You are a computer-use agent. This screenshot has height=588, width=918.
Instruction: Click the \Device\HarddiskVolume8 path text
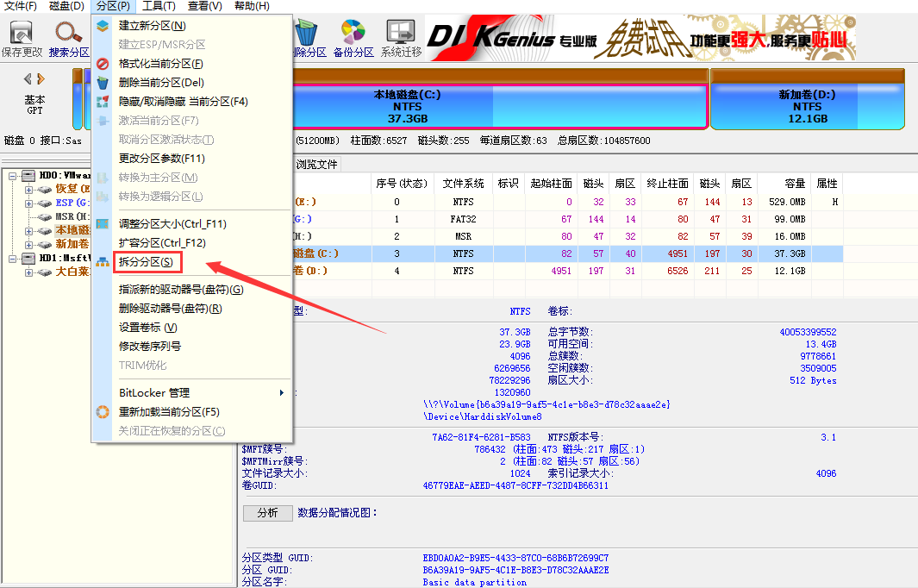tap(483, 417)
